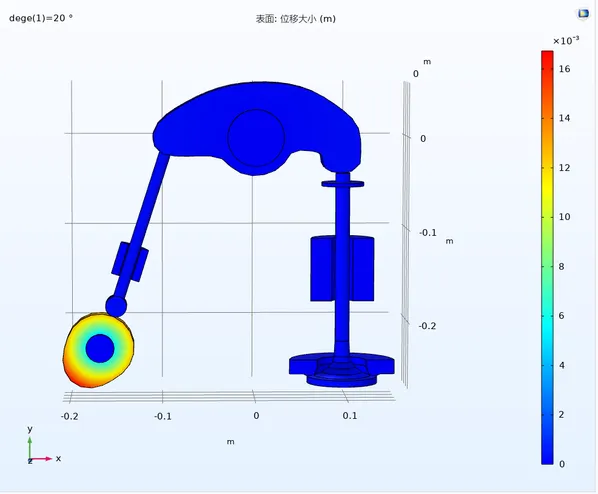Screen dimensions: 598x494
Task: Click the right-axis tick label -0.1
Action: tap(428, 233)
